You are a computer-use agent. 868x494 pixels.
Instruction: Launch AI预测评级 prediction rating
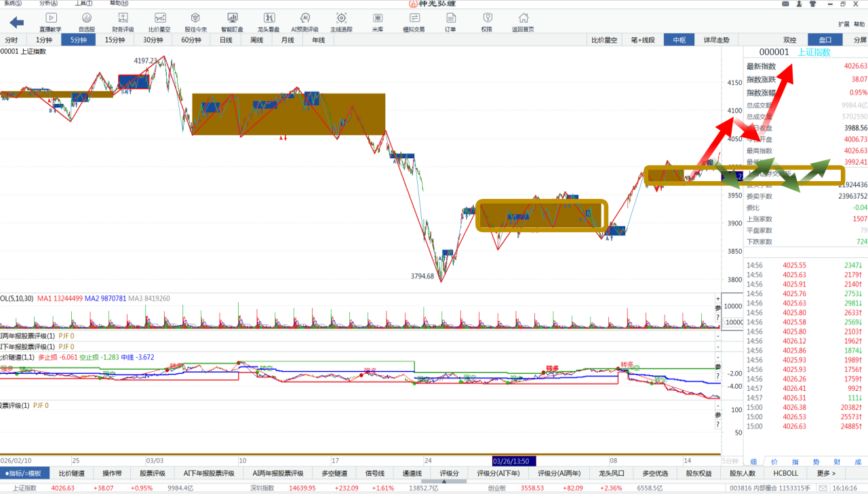(x=304, y=22)
